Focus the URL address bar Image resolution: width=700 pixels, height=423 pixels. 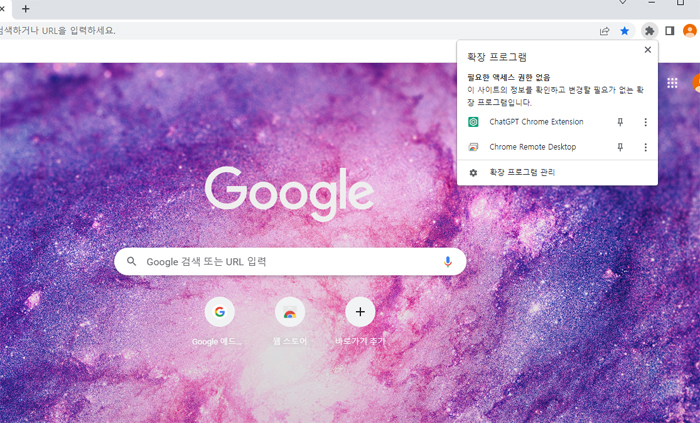[x=295, y=31]
